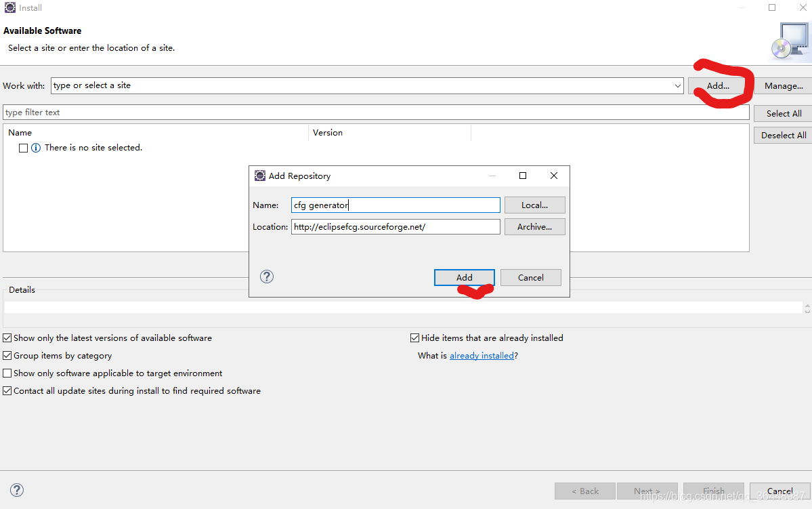Click the help icon at bottom left
This screenshot has width=812, height=509.
(x=16, y=489)
